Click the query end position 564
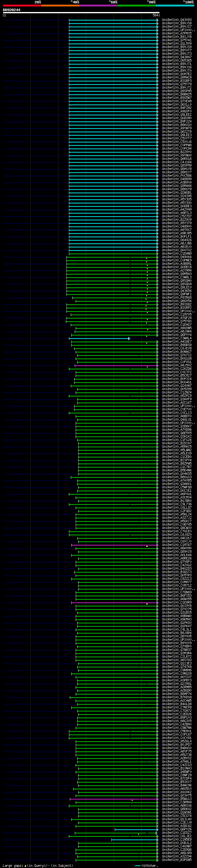Viewport: 197px width, 868px height. pos(155,15)
